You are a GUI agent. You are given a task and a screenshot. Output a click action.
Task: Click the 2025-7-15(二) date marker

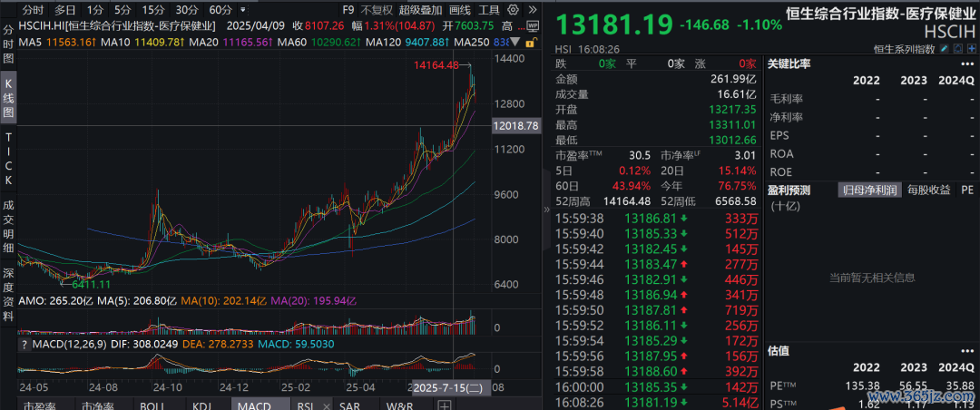click(451, 387)
